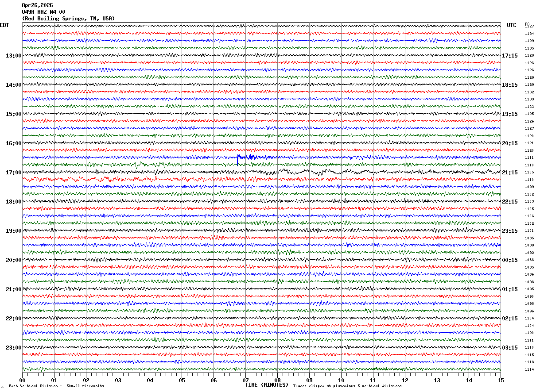Click minute tick label 13 on time axis

coord(437,380)
